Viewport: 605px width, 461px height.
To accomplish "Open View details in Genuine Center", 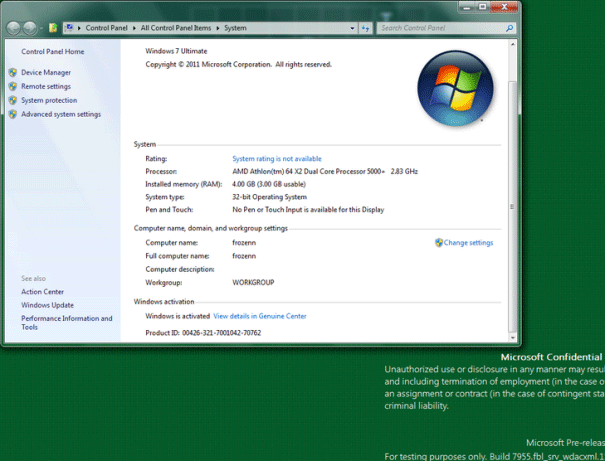I will (260, 316).
